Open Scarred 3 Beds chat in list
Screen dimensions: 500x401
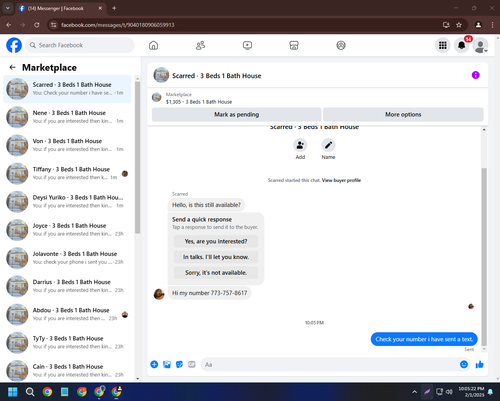pyautogui.click(x=67, y=89)
